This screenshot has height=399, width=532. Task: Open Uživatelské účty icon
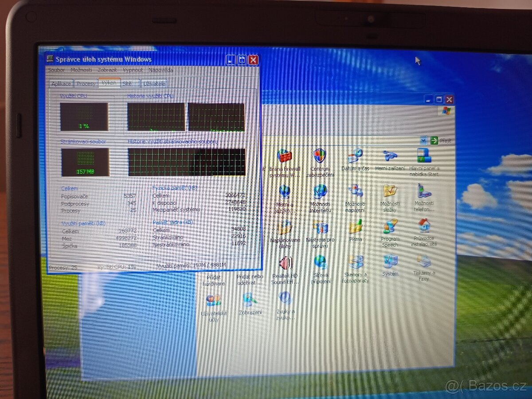214,301
